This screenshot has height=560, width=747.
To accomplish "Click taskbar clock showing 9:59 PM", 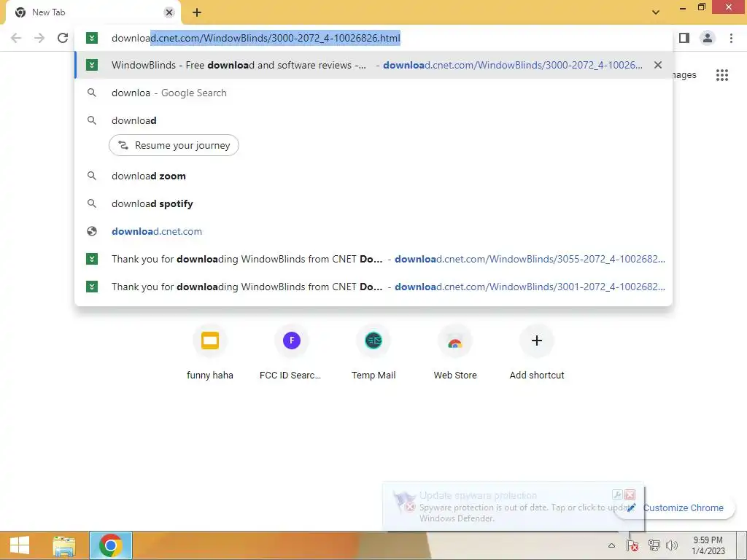I will [708, 545].
